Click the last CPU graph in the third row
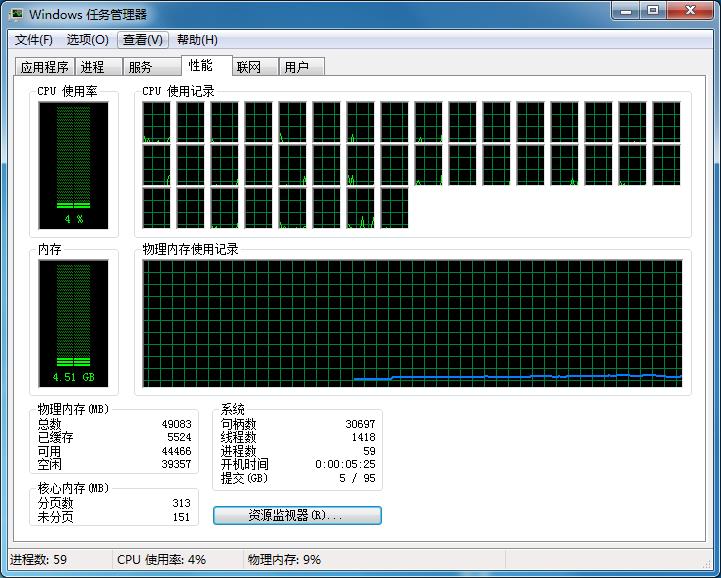Image resolution: width=721 pixels, height=578 pixels. 394,208
